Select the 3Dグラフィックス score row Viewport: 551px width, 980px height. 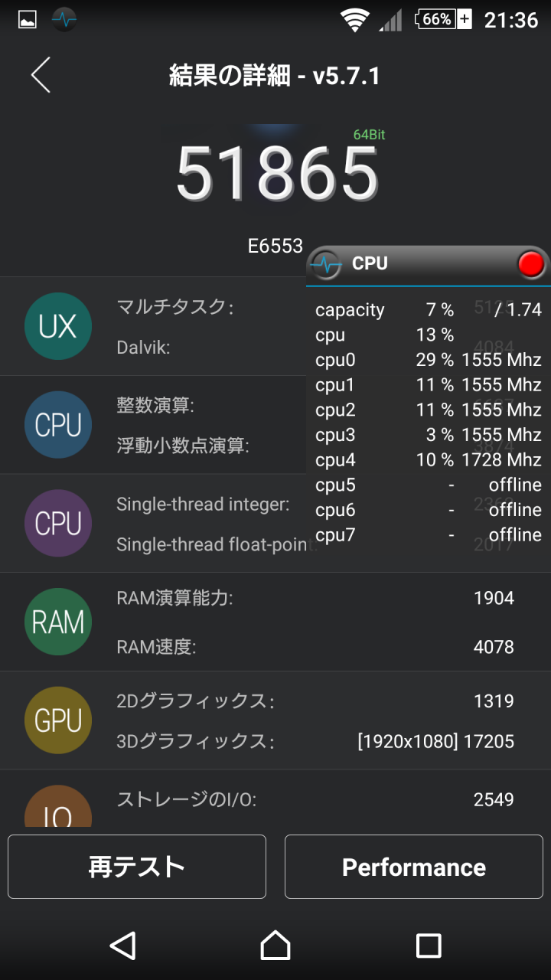point(314,741)
